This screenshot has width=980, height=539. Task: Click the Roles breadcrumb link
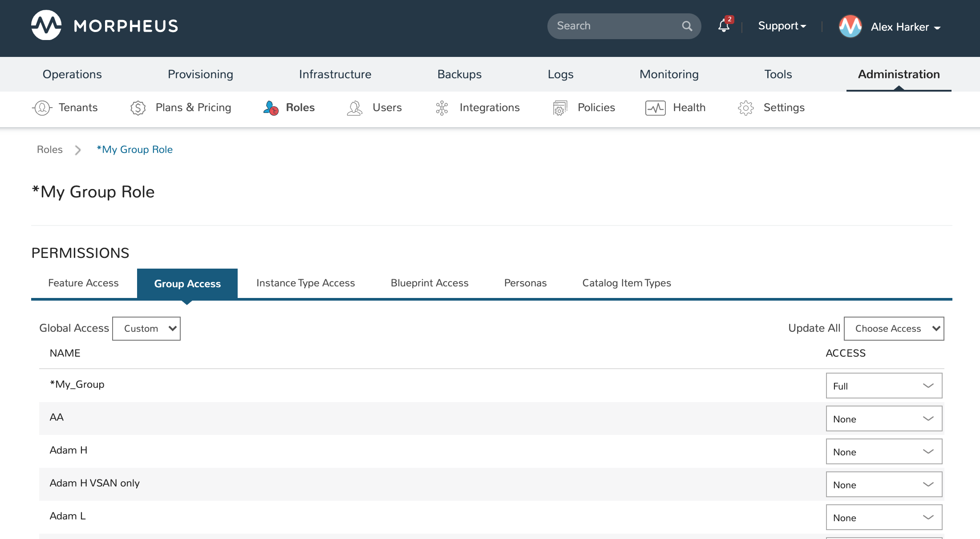[49, 150]
